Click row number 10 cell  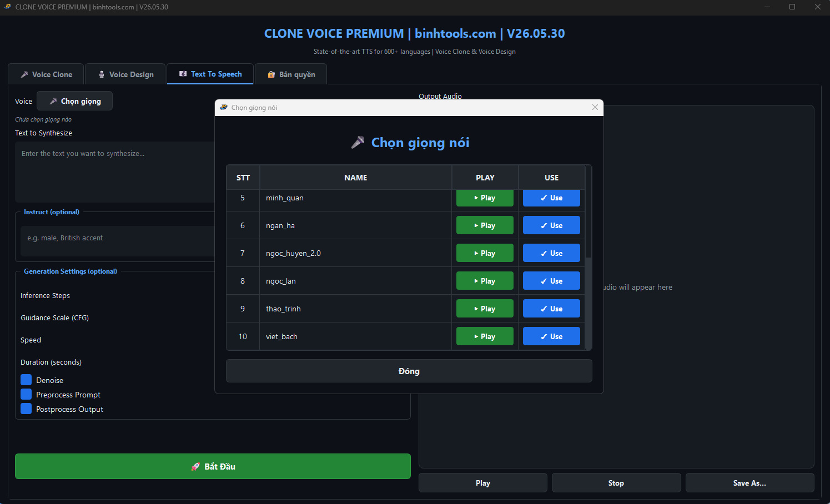[x=243, y=336]
